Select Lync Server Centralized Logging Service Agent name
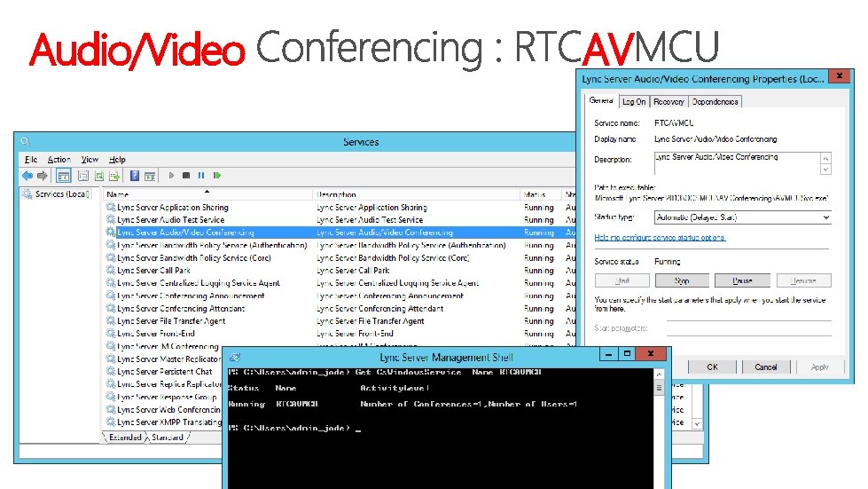This screenshot has width=868, height=489. coord(199,283)
